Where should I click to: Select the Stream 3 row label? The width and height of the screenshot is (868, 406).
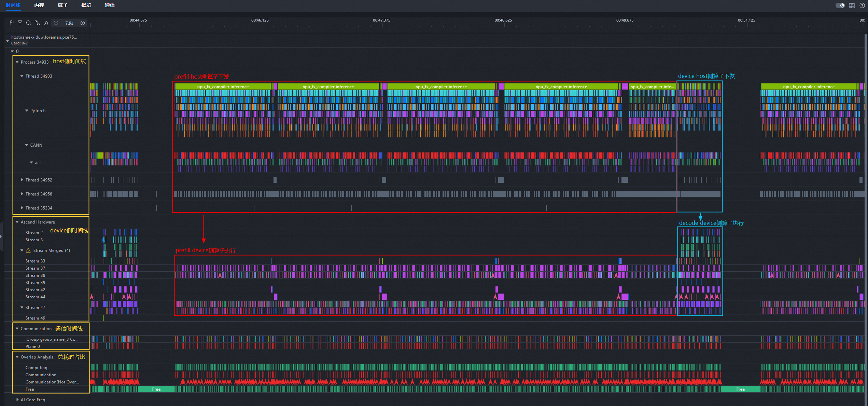click(x=34, y=240)
